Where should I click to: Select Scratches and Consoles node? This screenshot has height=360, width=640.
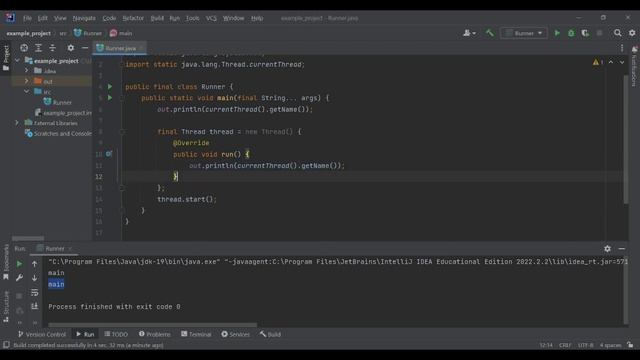point(58,133)
